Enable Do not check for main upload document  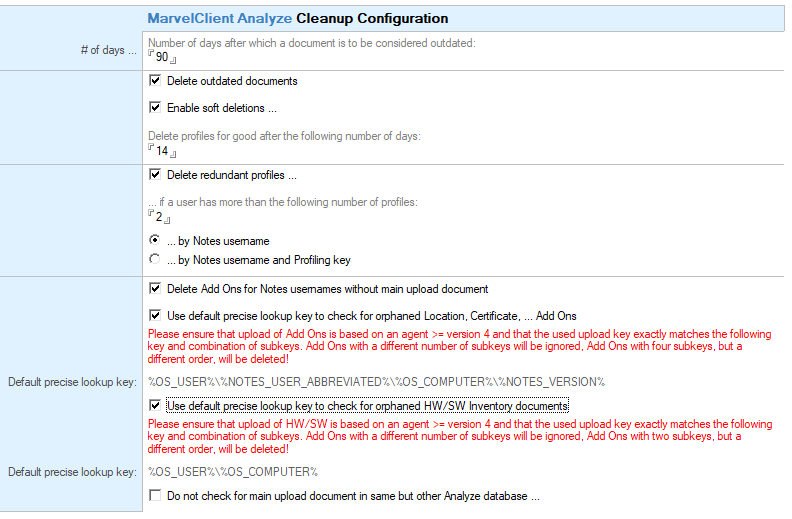155,495
